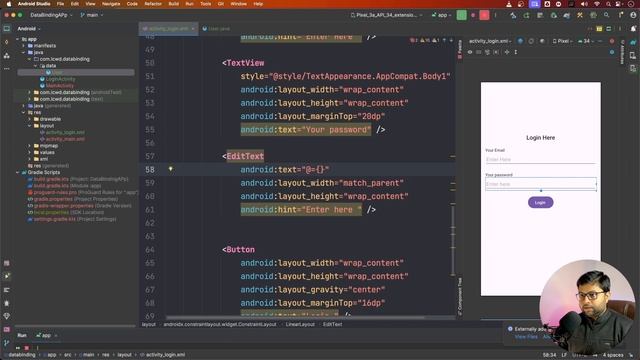
Task: Open the Terminal icon in left sidebar
Action: (x=7, y=329)
